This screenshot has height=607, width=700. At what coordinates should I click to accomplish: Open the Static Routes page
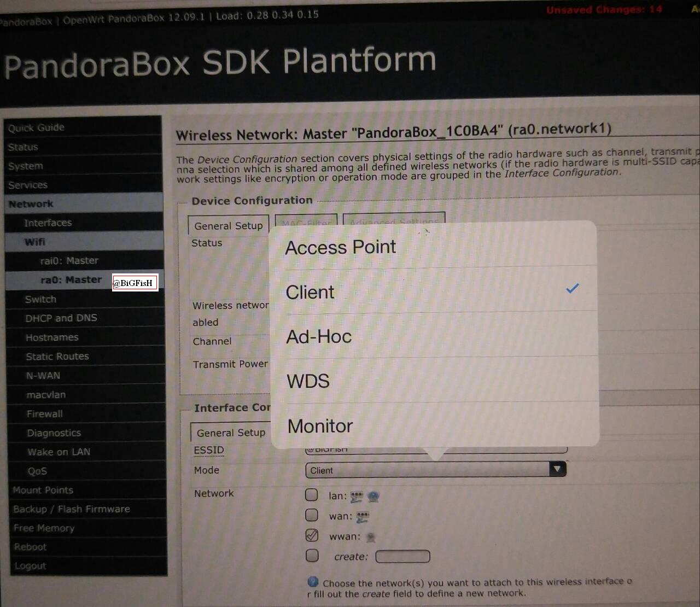pyautogui.click(x=86, y=356)
